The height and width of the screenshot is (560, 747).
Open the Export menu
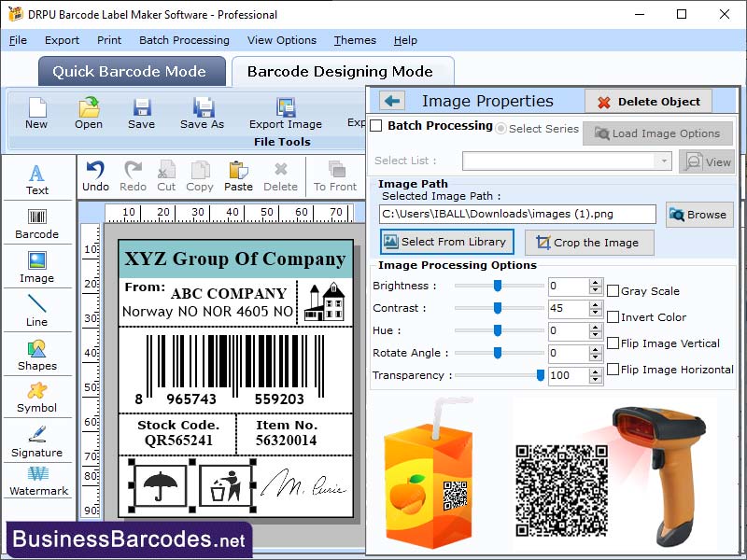point(62,40)
